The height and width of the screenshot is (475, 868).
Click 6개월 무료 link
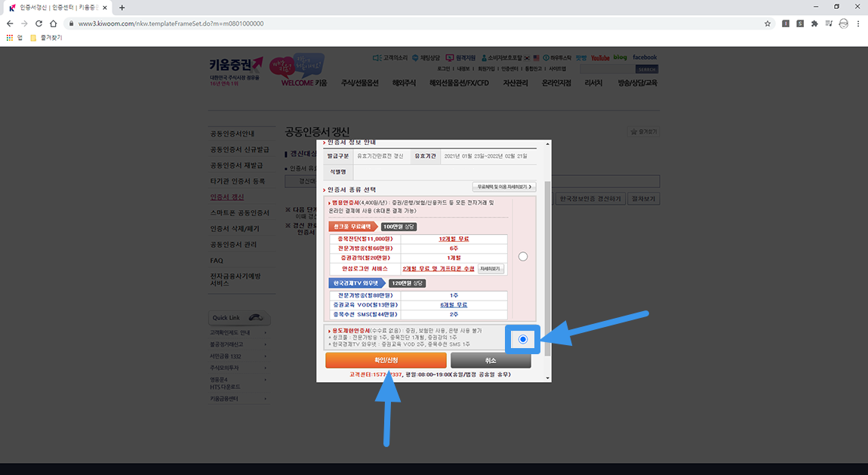454,304
